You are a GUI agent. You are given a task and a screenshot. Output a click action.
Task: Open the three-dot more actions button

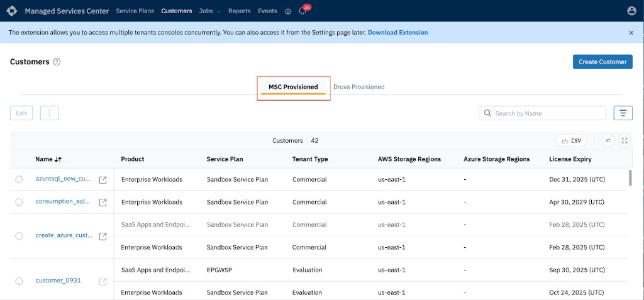(x=50, y=113)
